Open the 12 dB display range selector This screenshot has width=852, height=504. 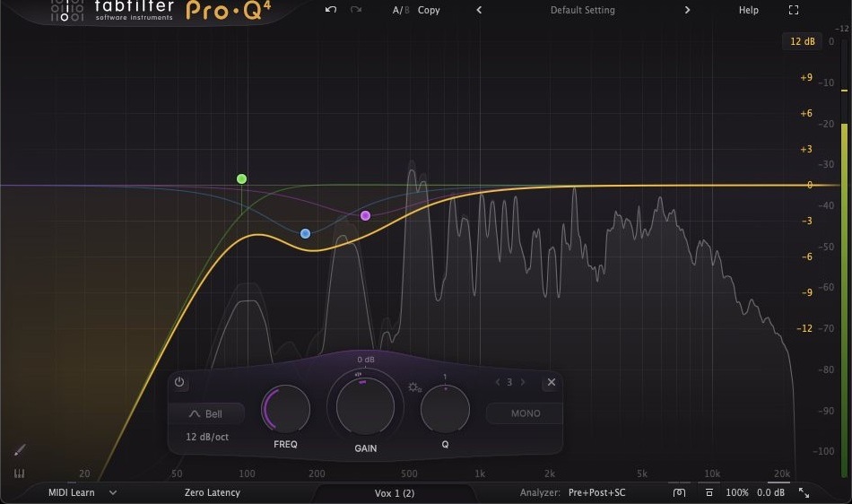pyautogui.click(x=802, y=41)
